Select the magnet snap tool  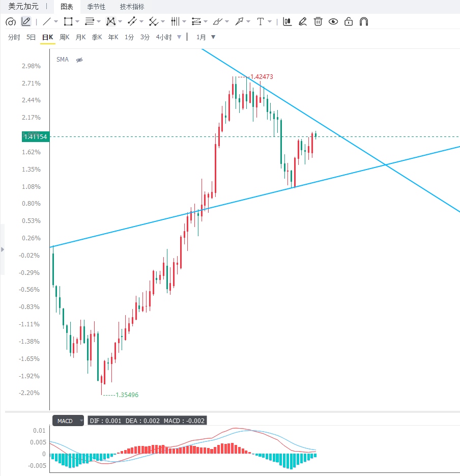coord(364,21)
